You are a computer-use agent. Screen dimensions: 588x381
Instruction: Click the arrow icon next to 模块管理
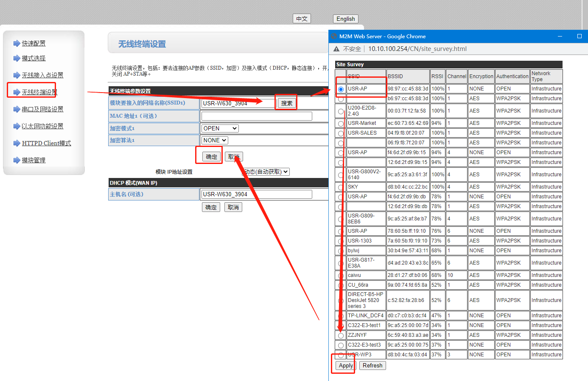17,160
